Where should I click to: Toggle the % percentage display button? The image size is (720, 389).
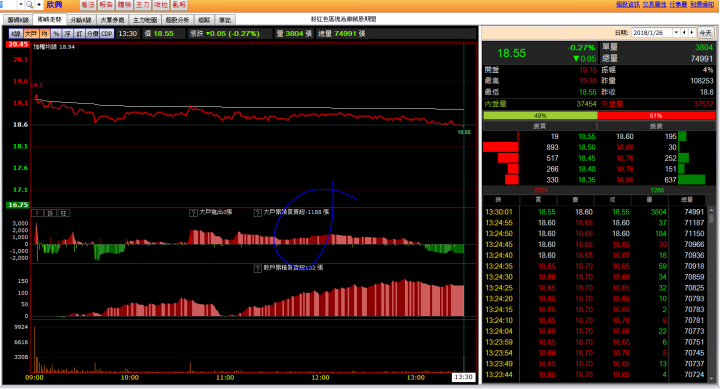click(56, 34)
